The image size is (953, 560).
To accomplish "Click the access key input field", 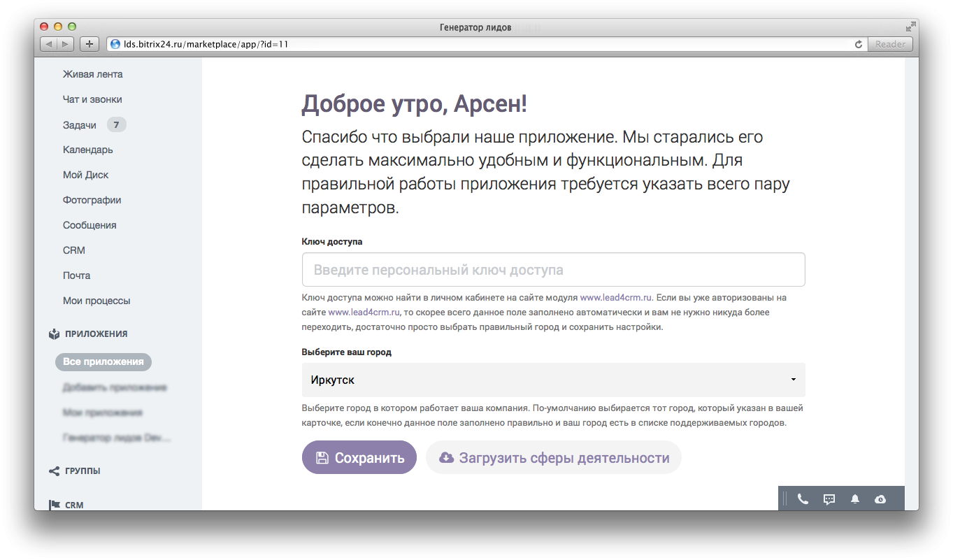I will [x=553, y=269].
